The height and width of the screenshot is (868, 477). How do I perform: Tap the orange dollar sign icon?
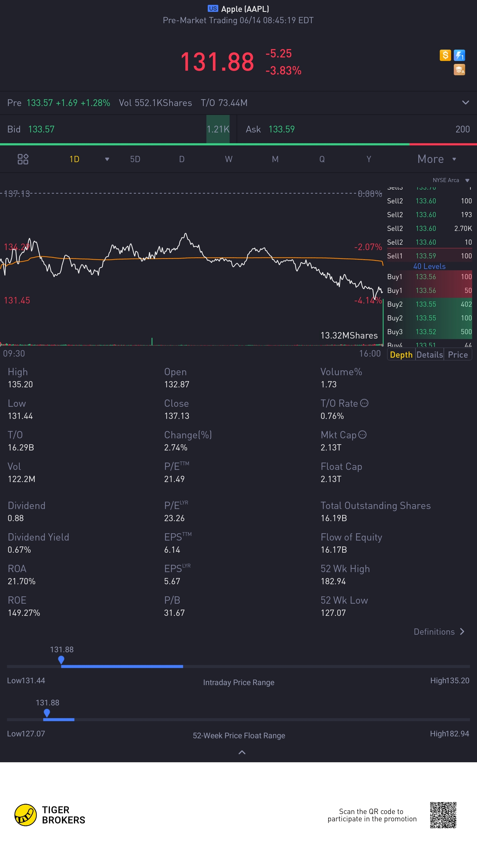[x=445, y=55]
